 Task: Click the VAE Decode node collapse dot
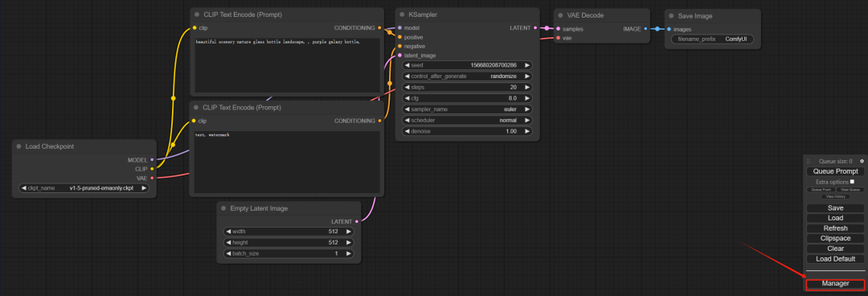pos(560,15)
